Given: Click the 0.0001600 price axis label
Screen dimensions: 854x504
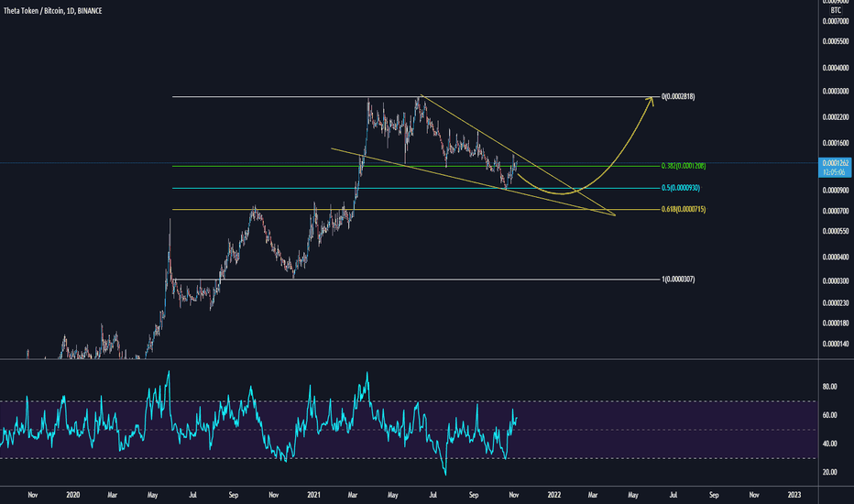Looking at the screenshot, I should [836, 143].
